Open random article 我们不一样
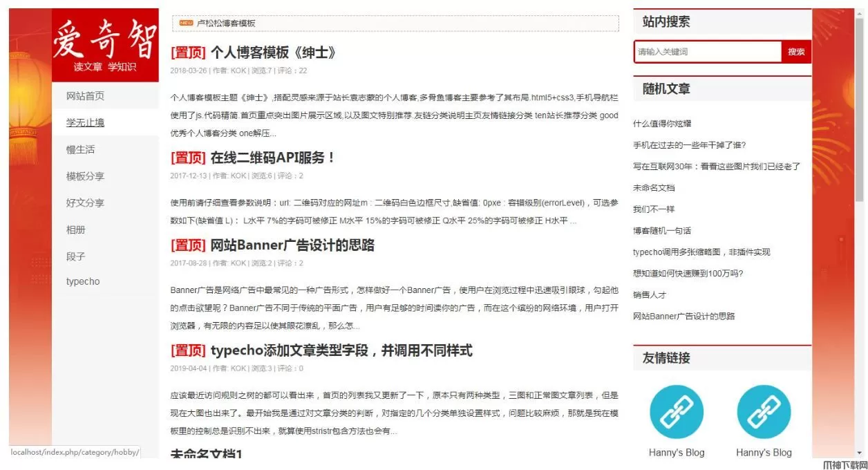Screen dimensions: 868x470 654,209
